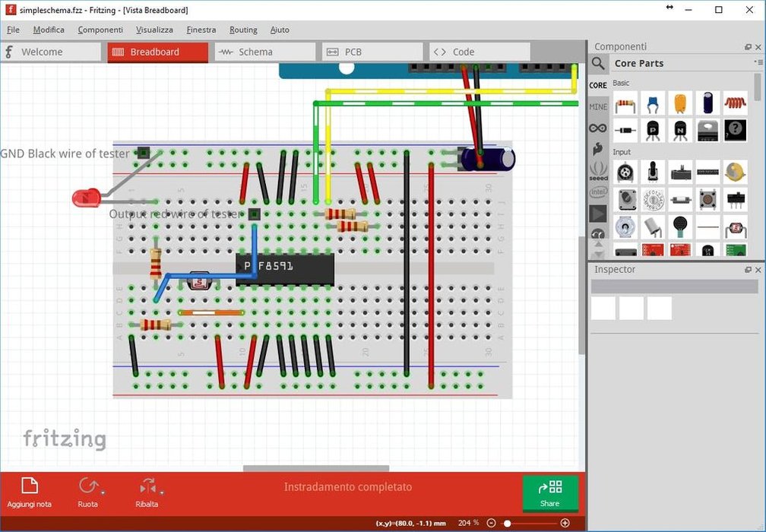Screen dimensions: 766x532
Task: Select the resistor part in Core Parts
Action: point(625,103)
